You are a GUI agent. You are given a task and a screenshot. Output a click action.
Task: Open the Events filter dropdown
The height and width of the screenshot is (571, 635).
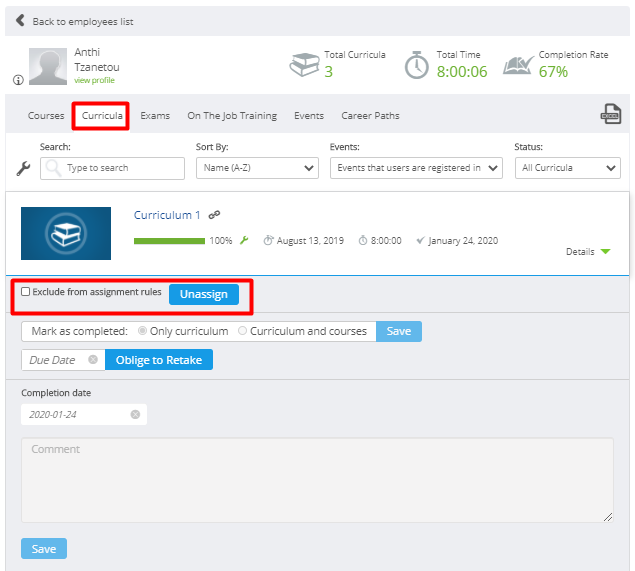pyautogui.click(x=416, y=168)
